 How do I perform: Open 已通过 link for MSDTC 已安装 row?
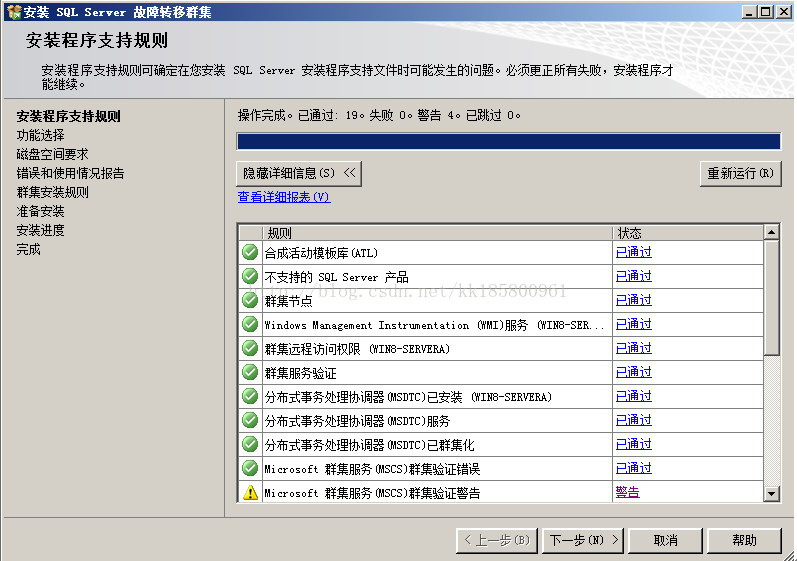(633, 396)
